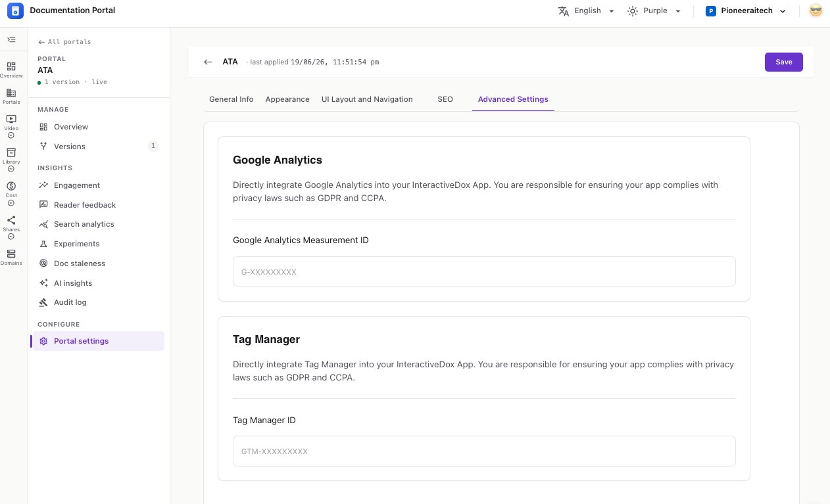Click the '1 version · live' status text

coord(76,82)
